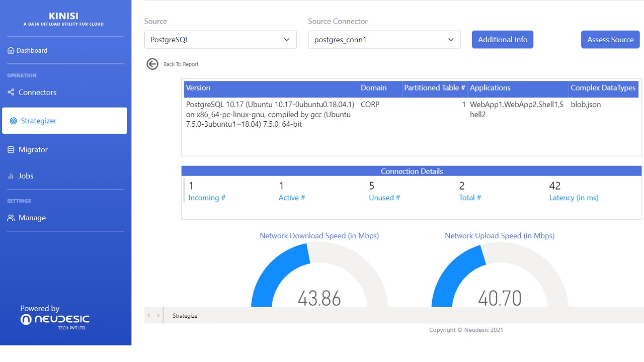This screenshot has height=362, width=644.
Task: Click the Strategizer target icon
Action: (14, 121)
